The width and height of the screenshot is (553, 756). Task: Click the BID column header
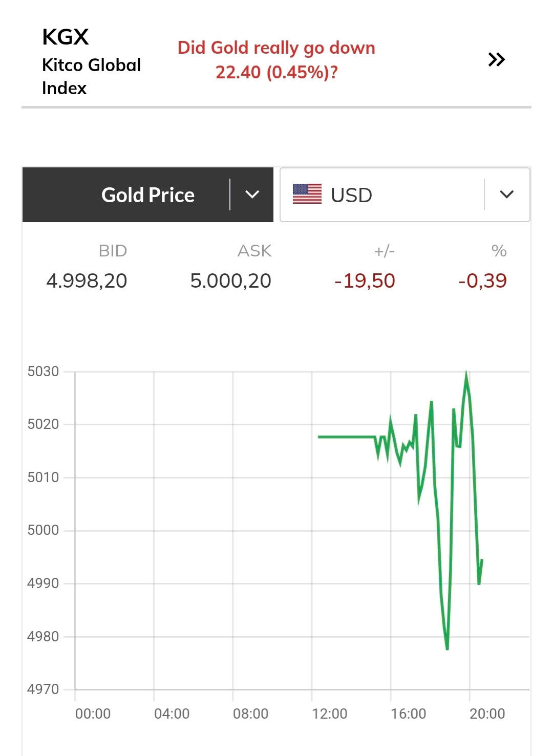point(113,251)
